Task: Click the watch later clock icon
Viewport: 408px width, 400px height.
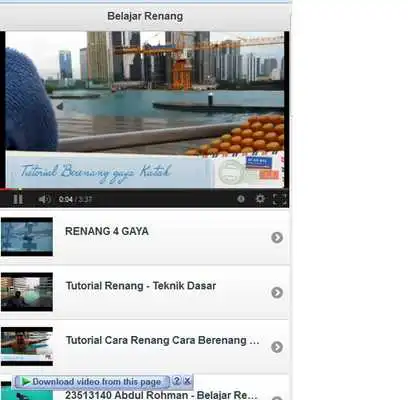Action: click(241, 199)
